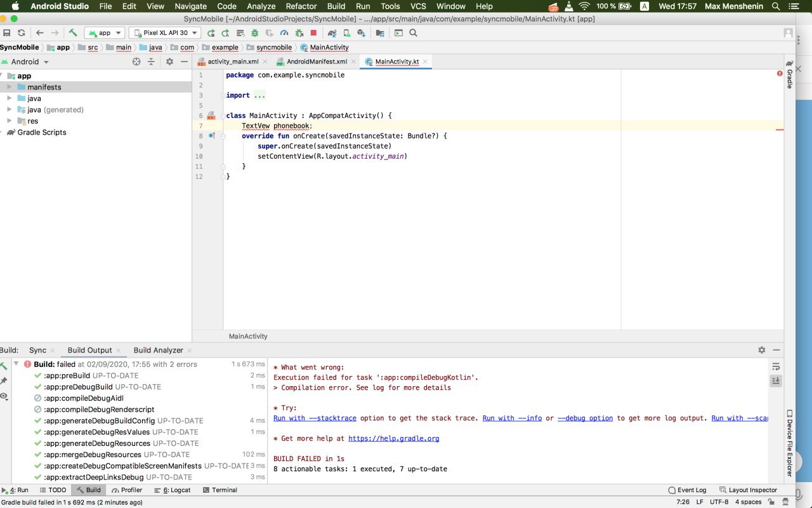Open the VCS menu
The height and width of the screenshot is (508, 812).
(x=418, y=6)
